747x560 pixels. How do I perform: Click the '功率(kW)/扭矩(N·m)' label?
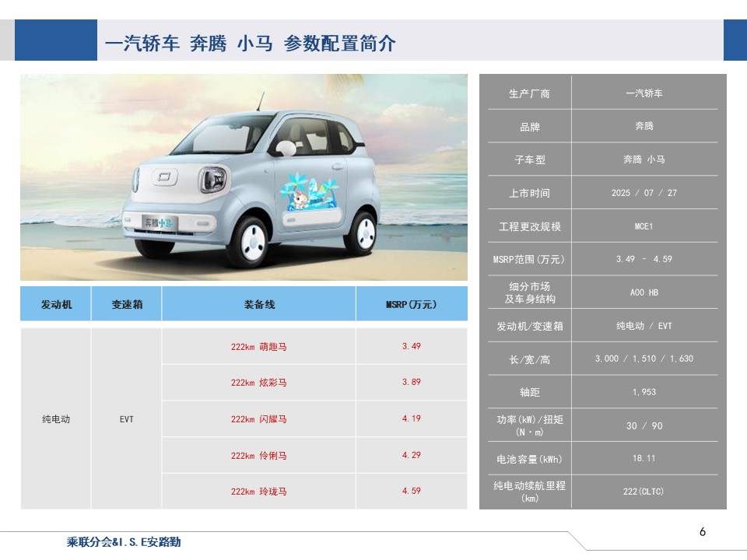pos(530,425)
